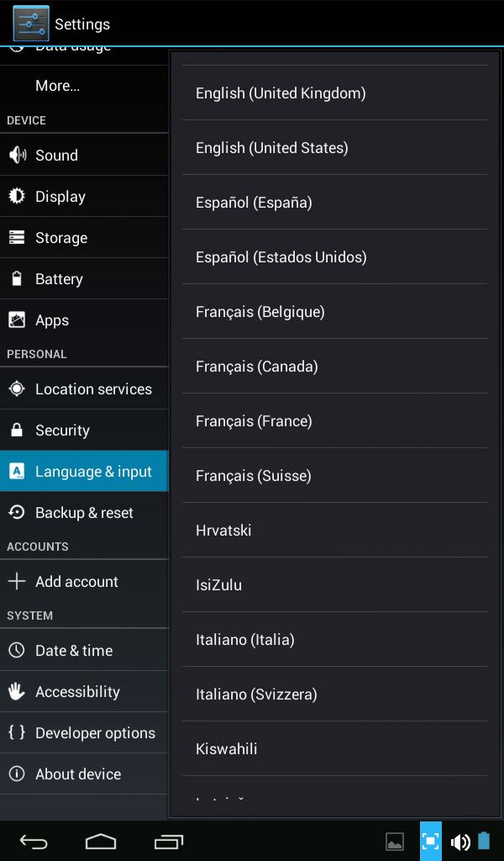Tap Add account entry

(x=85, y=581)
